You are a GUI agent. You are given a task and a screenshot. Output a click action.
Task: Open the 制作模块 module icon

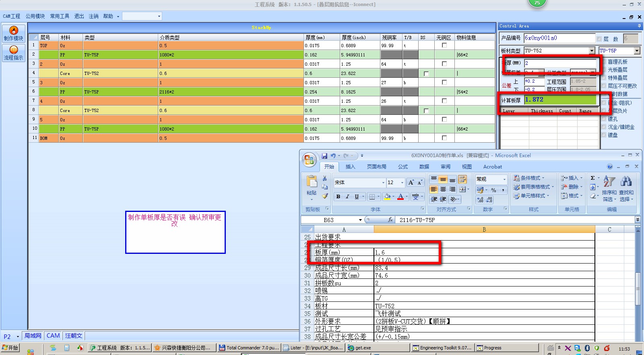click(x=14, y=33)
